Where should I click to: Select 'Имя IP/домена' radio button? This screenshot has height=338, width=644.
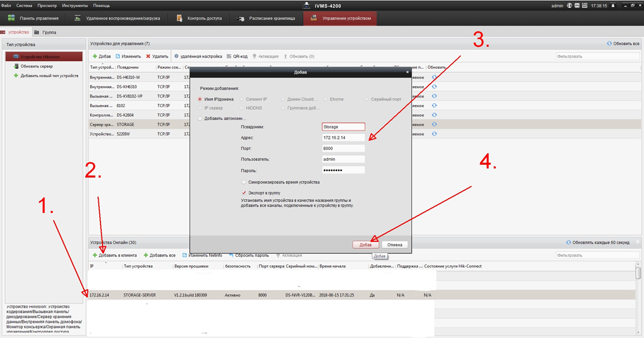200,99
